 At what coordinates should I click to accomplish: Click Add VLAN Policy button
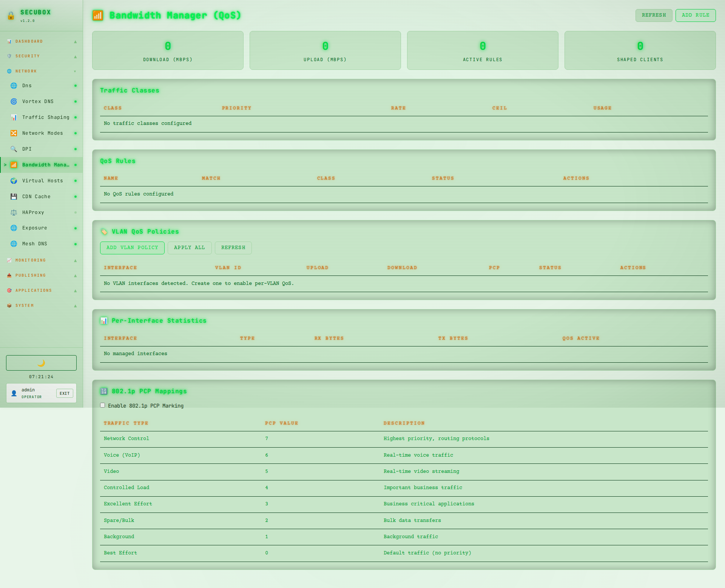click(x=132, y=248)
